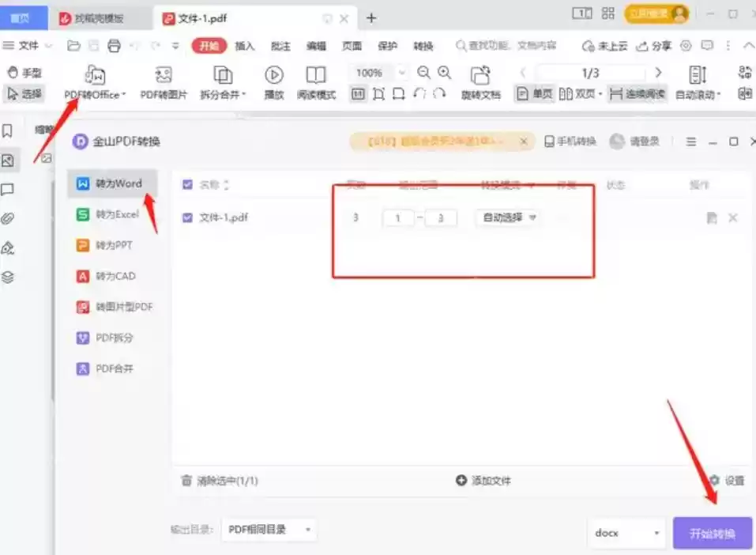Open the docx output format dropdown
The height and width of the screenshot is (555, 756).
(626, 533)
